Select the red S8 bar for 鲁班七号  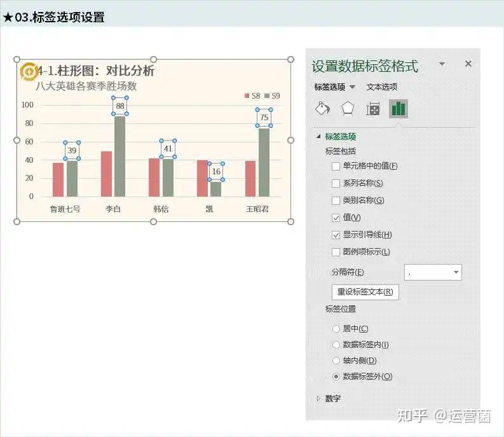[x=58, y=179]
